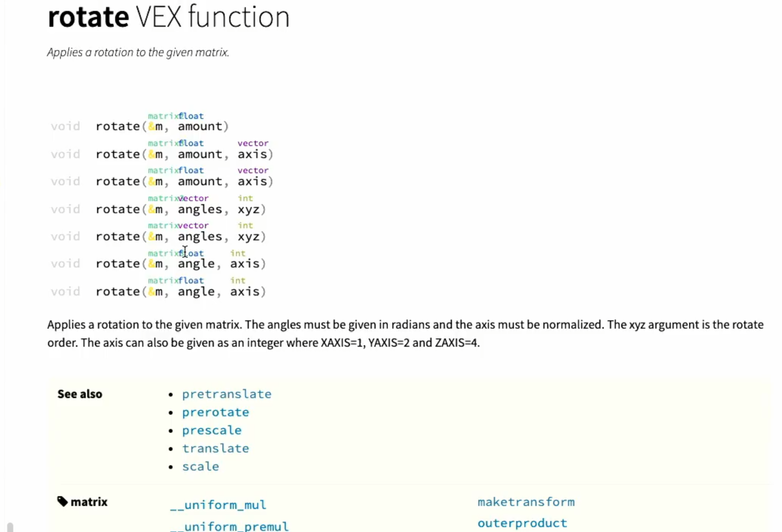Open the __uniform_mul link

point(218,505)
